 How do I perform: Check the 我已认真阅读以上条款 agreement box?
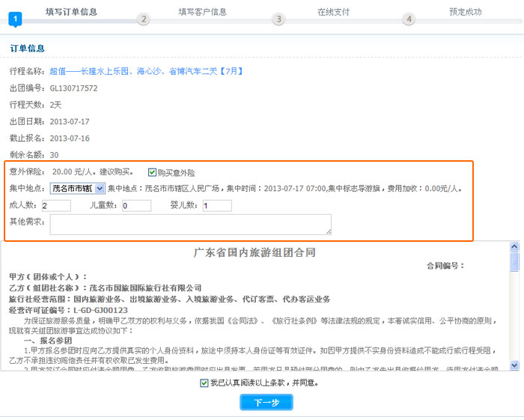204,383
